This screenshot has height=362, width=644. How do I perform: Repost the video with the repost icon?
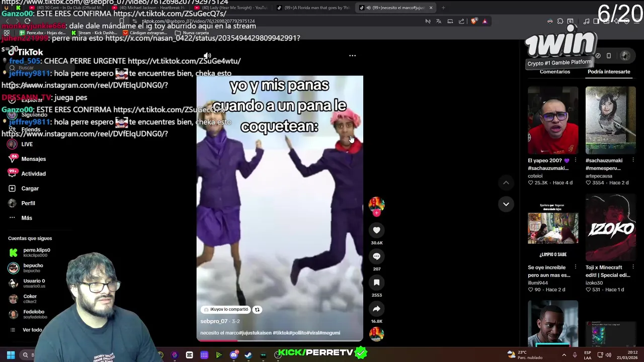coord(257,310)
